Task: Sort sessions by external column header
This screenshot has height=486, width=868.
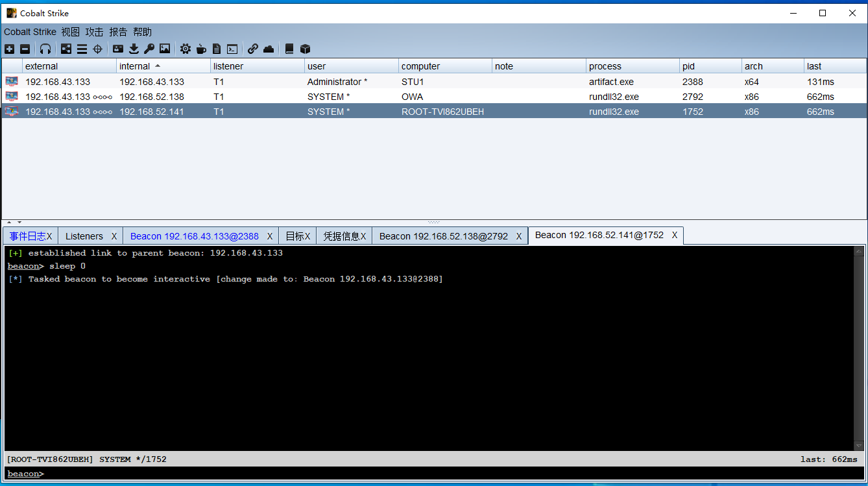Action: click(x=69, y=66)
